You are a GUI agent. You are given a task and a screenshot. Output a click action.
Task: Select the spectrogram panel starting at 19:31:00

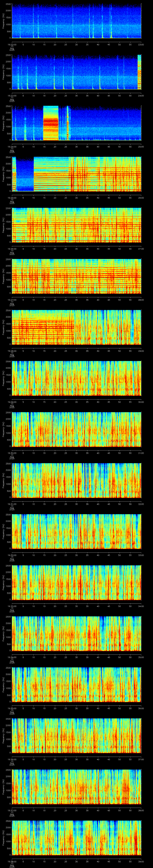76,481
